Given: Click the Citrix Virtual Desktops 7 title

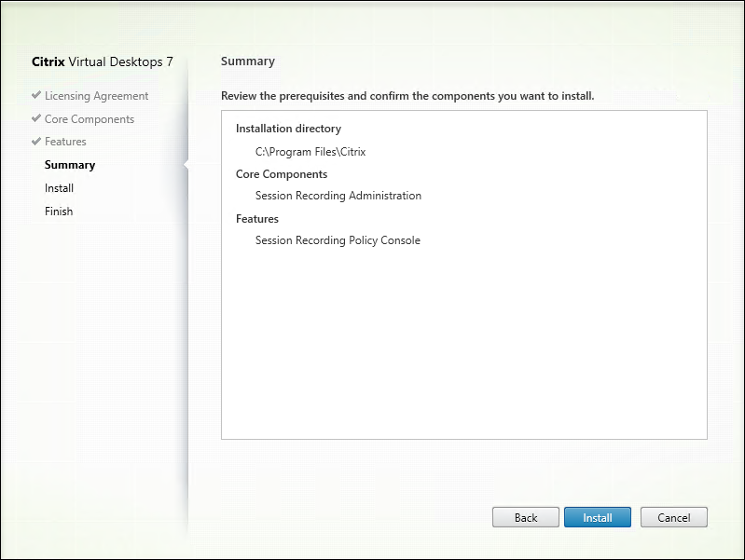Looking at the screenshot, I should 103,61.
